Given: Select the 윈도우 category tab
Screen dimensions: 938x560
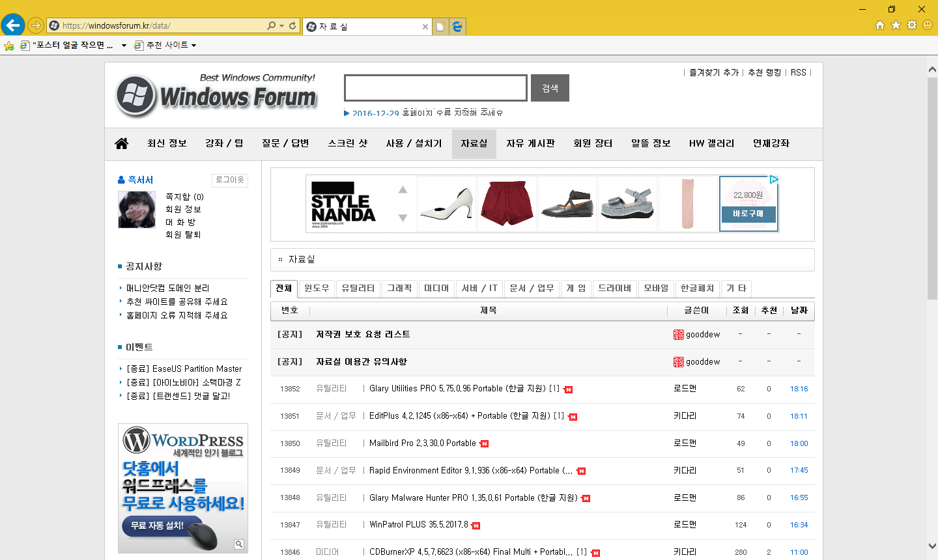Looking at the screenshot, I should [x=317, y=288].
